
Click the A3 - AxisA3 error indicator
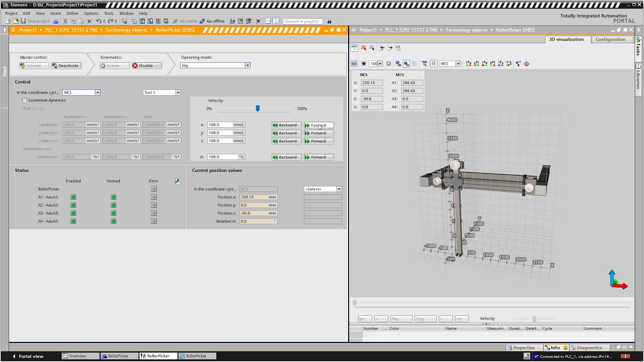pos(153,213)
